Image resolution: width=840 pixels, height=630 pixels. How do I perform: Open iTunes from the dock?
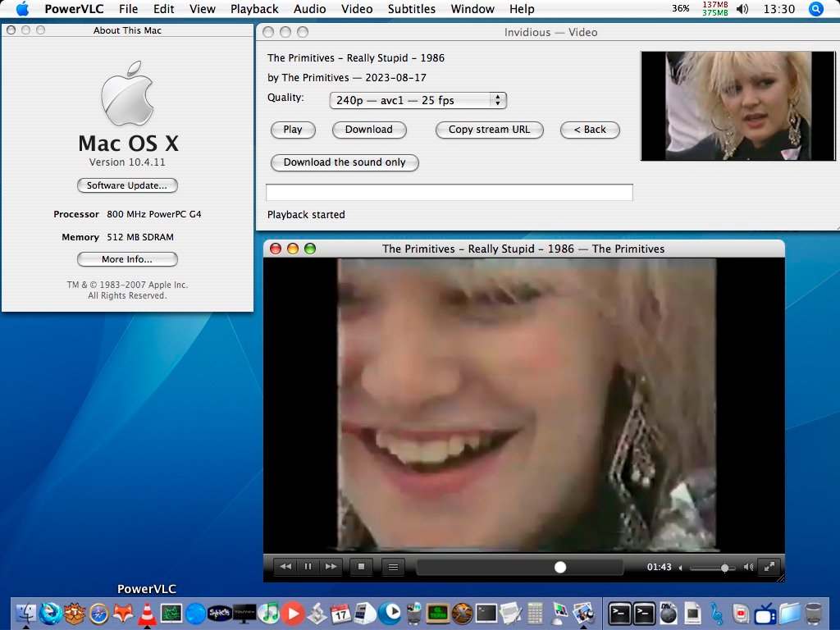coord(268,613)
